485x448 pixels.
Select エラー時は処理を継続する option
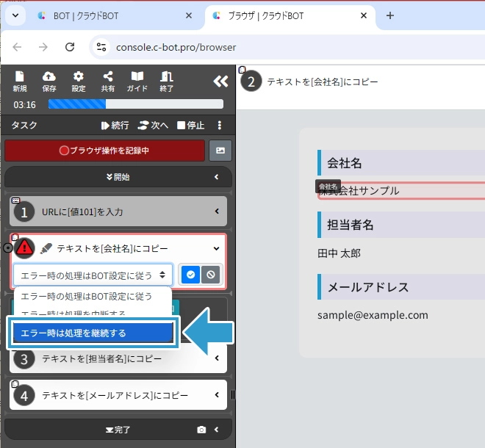point(93,333)
